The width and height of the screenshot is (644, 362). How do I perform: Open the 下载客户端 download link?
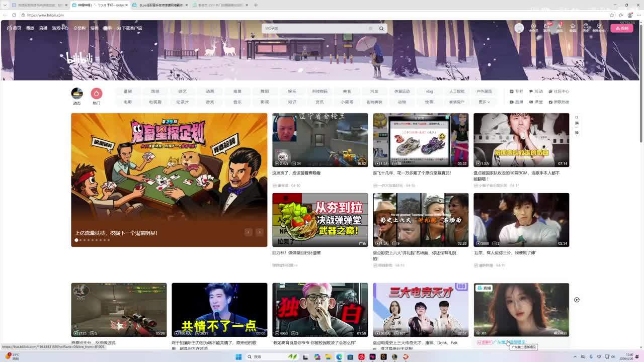(129, 28)
